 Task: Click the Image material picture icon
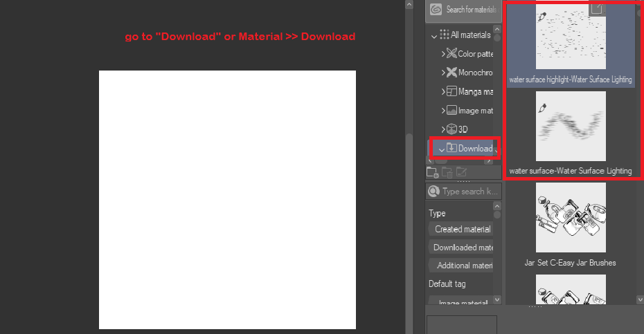[x=451, y=110]
